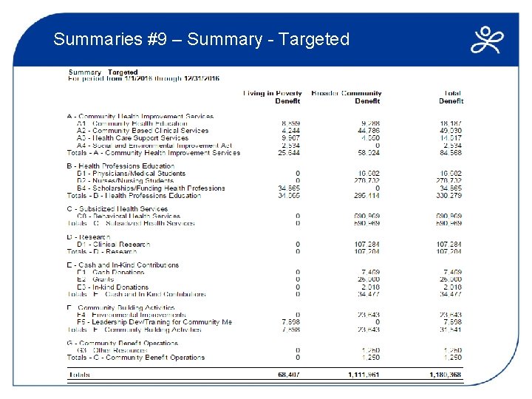The height and width of the screenshot is (399, 532).
Task: Click value 295,414 in section B totals
Action: pyautogui.click(x=366, y=196)
